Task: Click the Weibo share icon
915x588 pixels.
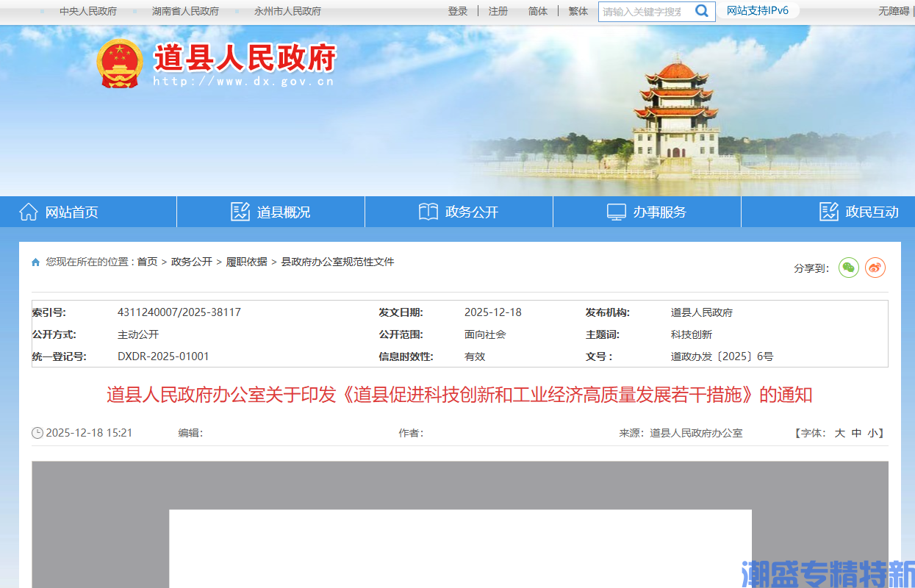Action: [x=875, y=268]
